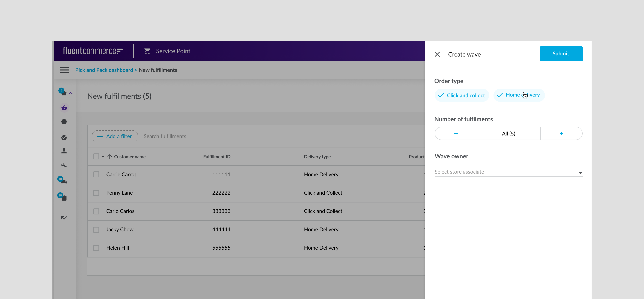Open Pick and Pack dashboard breadcrumb link
The width and height of the screenshot is (644, 299).
pyautogui.click(x=104, y=70)
